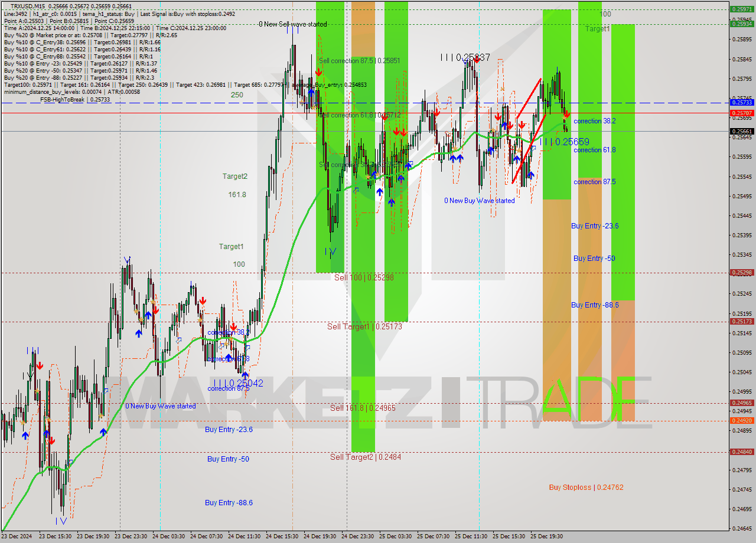Image resolution: width=756 pixels, height=543 pixels.
Task: Select the '24 Dec 03:30' time axis label
Action: point(169,537)
